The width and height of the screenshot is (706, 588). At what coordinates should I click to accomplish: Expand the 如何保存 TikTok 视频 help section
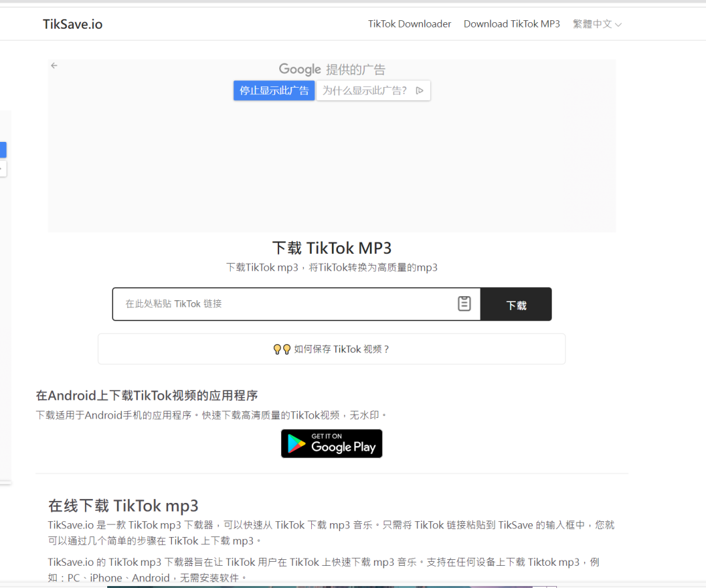point(331,349)
